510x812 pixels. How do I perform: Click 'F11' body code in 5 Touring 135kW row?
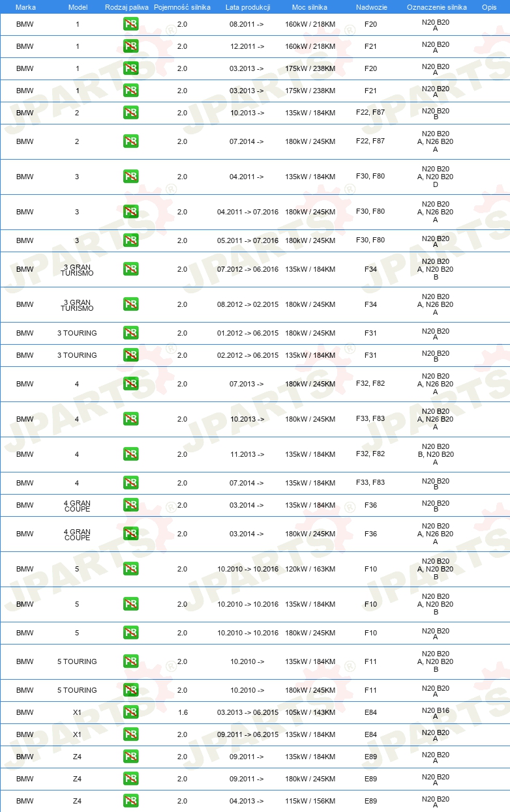tap(370, 661)
